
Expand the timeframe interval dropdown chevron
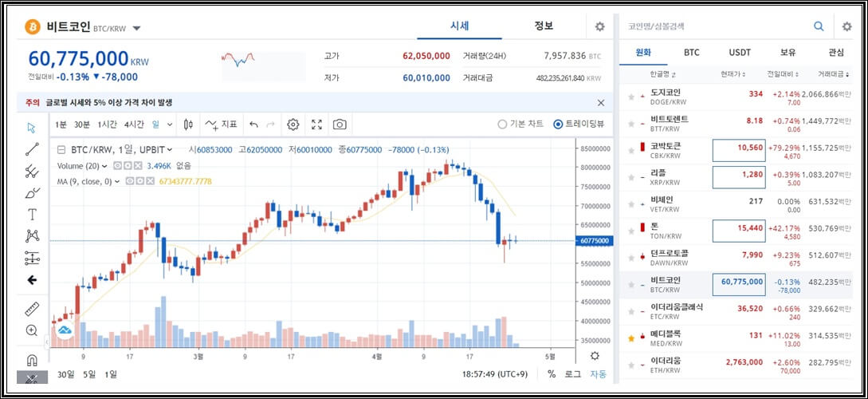pyautogui.click(x=170, y=124)
